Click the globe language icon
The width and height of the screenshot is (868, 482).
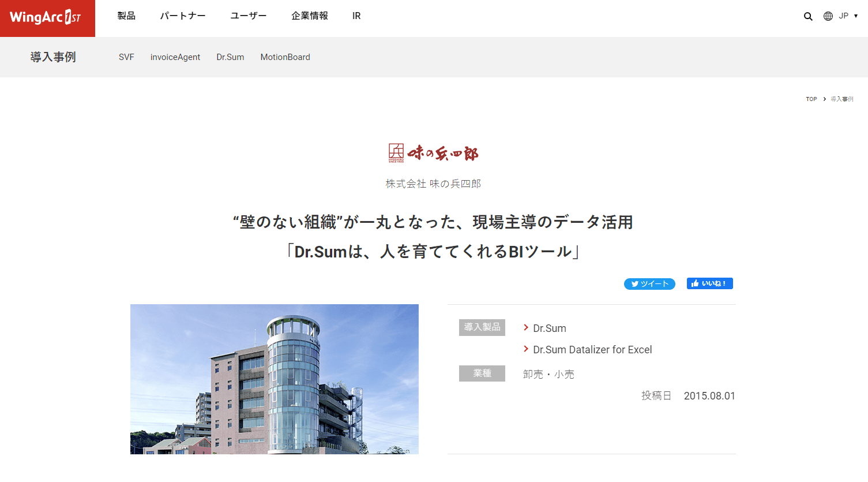828,16
